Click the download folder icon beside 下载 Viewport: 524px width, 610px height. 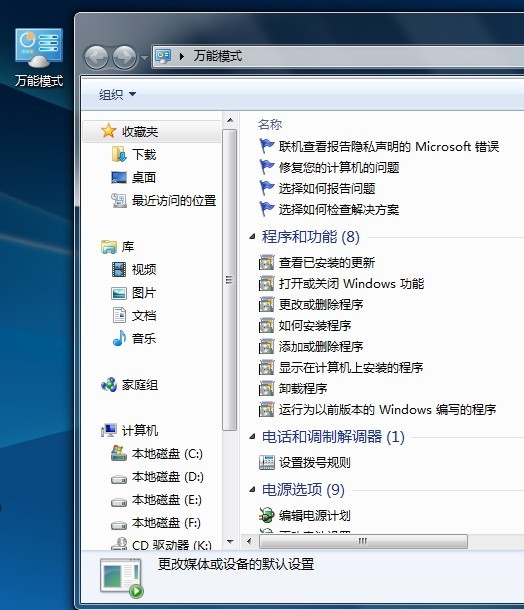pos(119,154)
